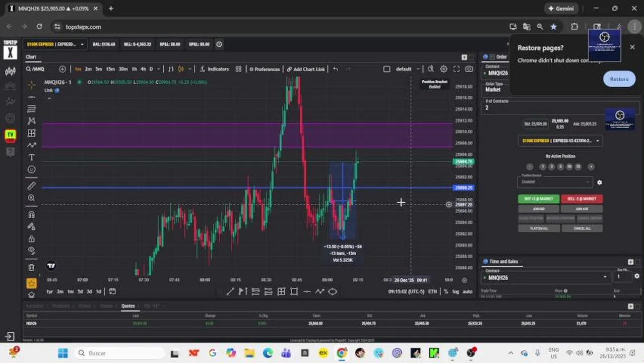
Task: Click the Cancel All button
Action: [x=582, y=228]
